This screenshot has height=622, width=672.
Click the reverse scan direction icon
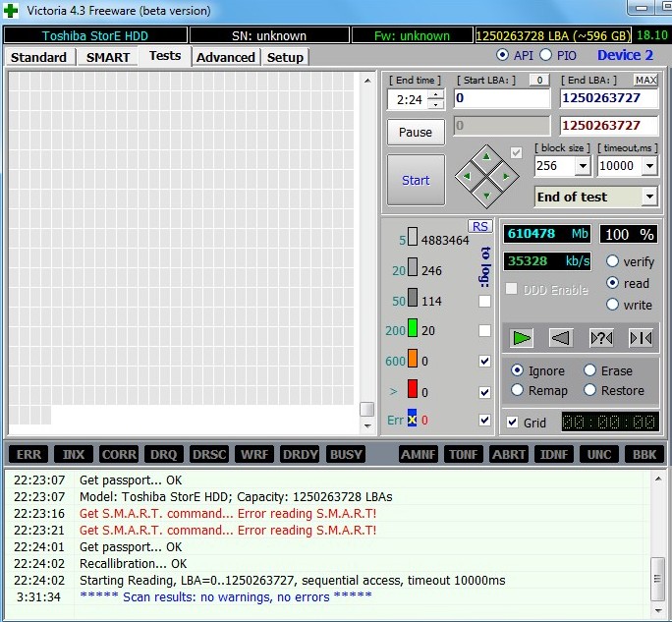click(561, 338)
